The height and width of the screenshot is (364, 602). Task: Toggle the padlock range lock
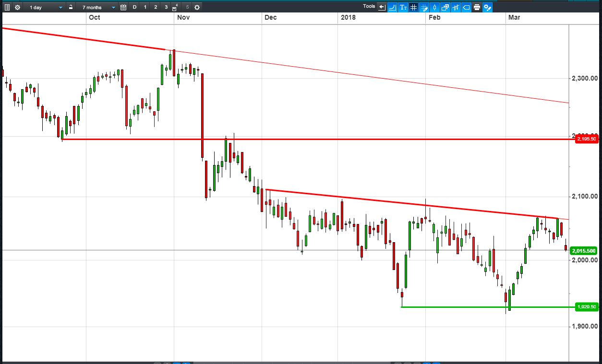pyautogui.click(x=71, y=7)
